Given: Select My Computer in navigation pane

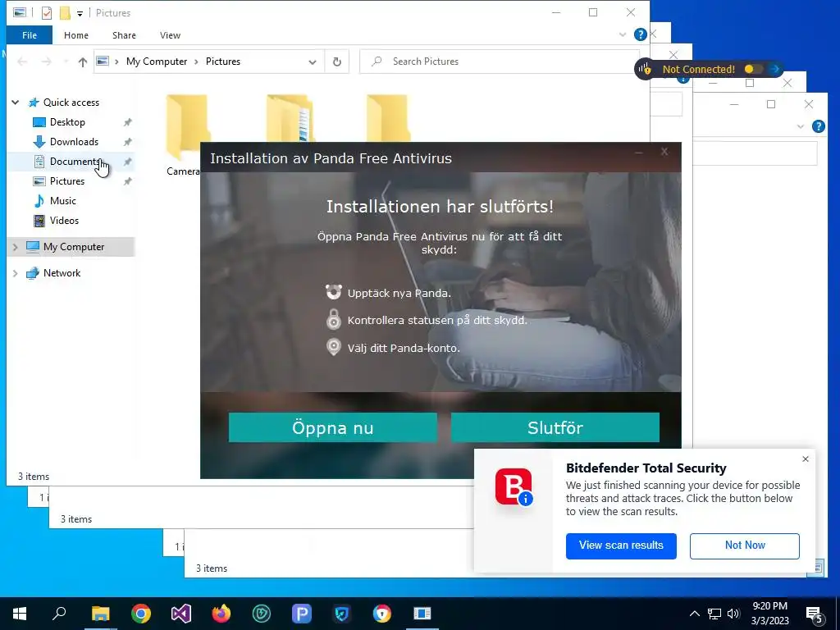Looking at the screenshot, I should coord(73,247).
